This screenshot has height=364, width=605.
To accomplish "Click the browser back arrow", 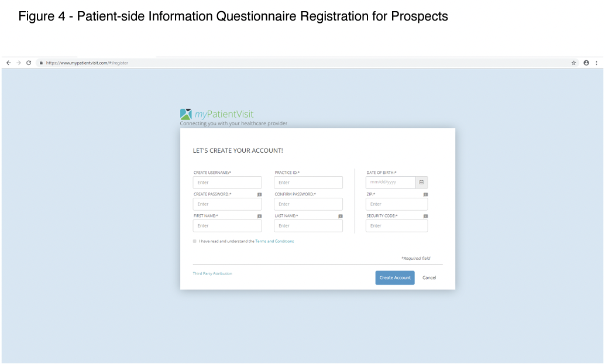I will [x=9, y=63].
